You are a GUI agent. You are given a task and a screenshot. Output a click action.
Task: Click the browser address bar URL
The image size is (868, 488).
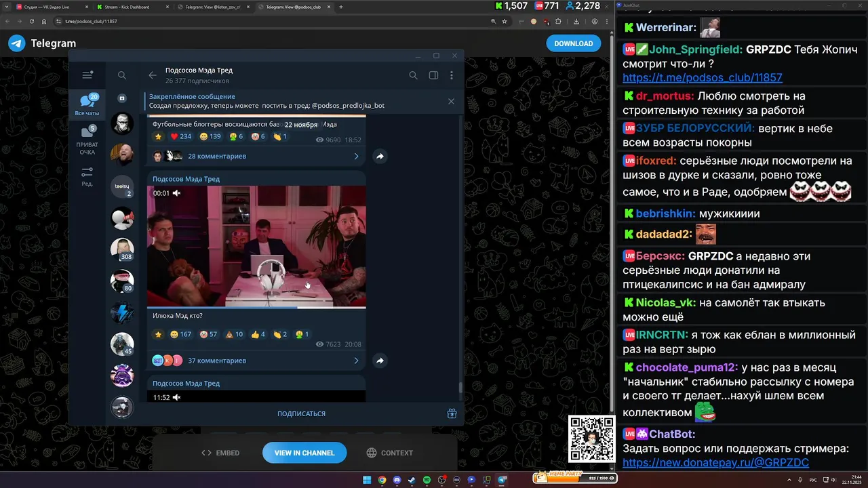[91, 21]
